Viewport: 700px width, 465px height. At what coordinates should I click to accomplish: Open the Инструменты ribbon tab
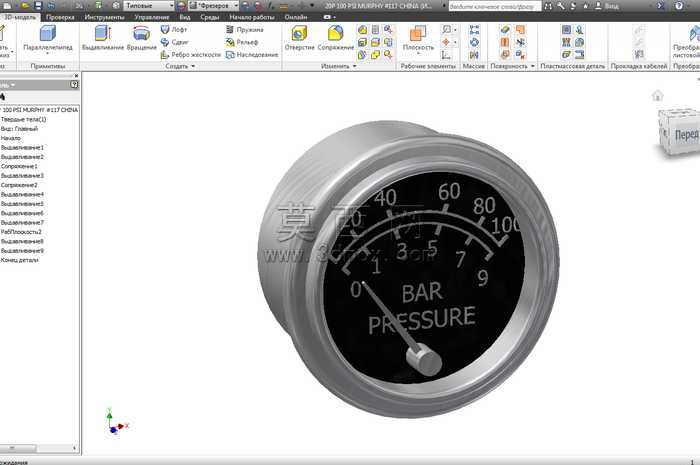[104, 17]
